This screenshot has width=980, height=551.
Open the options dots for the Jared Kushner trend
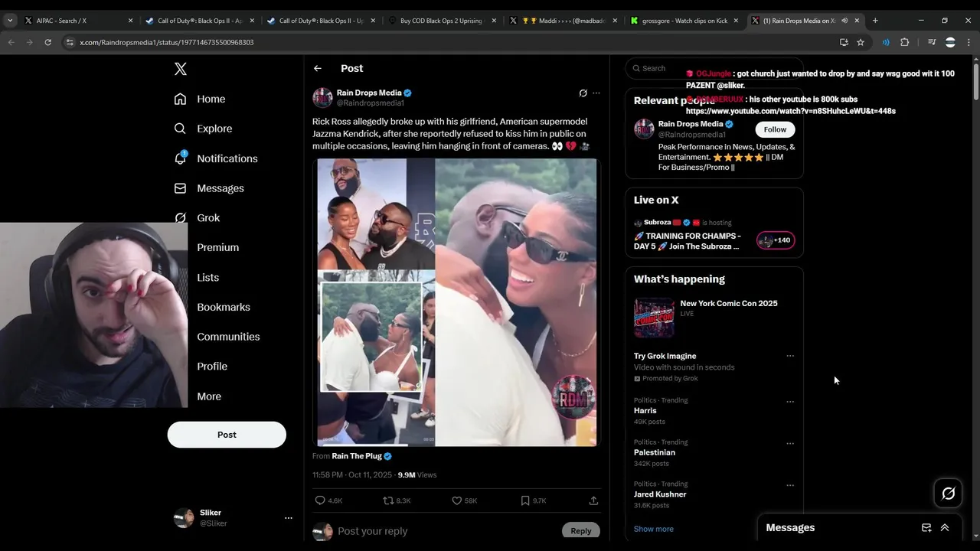pos(790,485)
